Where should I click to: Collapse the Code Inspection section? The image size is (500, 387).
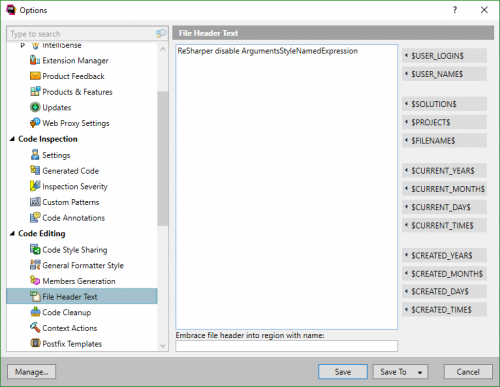pyautogui.click(x=12, y=139)
